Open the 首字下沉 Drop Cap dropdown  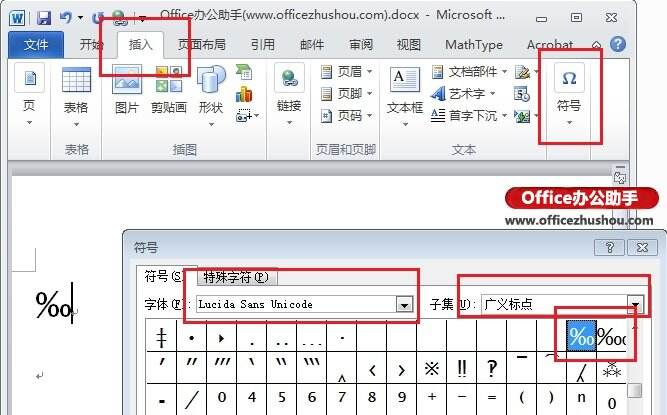pyautogui.click(x=469, y=115)
